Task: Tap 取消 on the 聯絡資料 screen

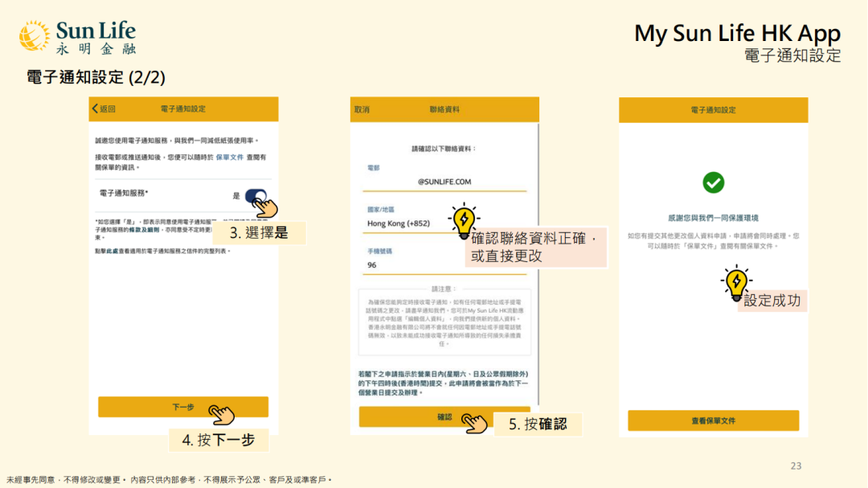Action: (x=362, y=109)
